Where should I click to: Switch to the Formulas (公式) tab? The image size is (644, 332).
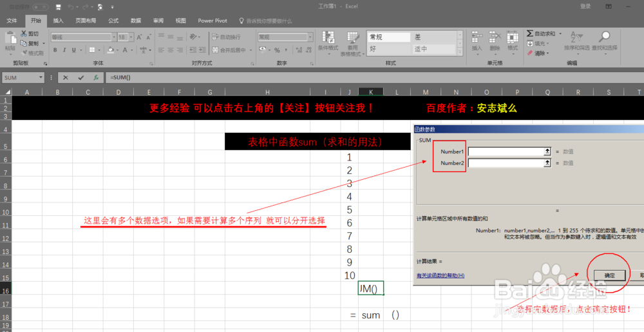[x=113, y=21]
